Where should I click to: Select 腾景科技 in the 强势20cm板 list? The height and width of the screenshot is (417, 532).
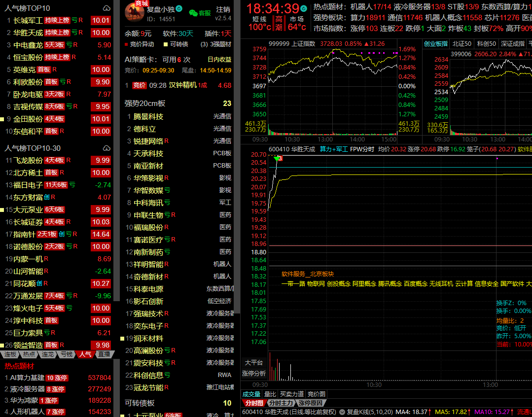tap(148, 117)
